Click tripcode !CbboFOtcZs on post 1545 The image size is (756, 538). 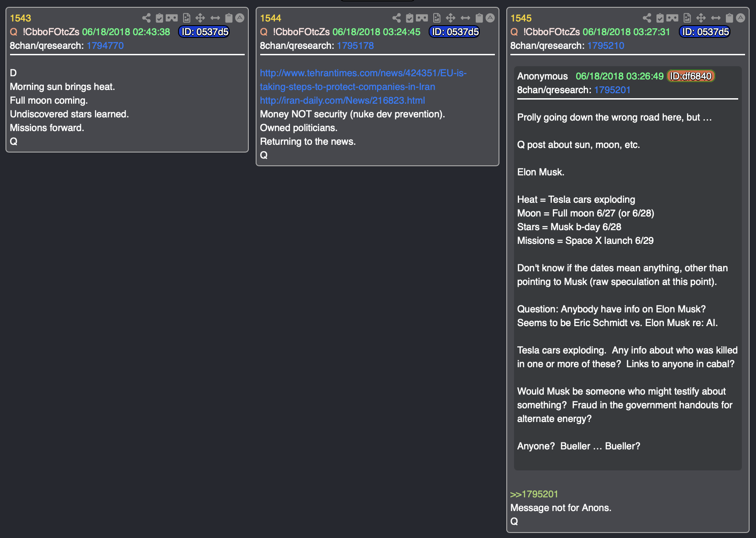tap(551, 32)
